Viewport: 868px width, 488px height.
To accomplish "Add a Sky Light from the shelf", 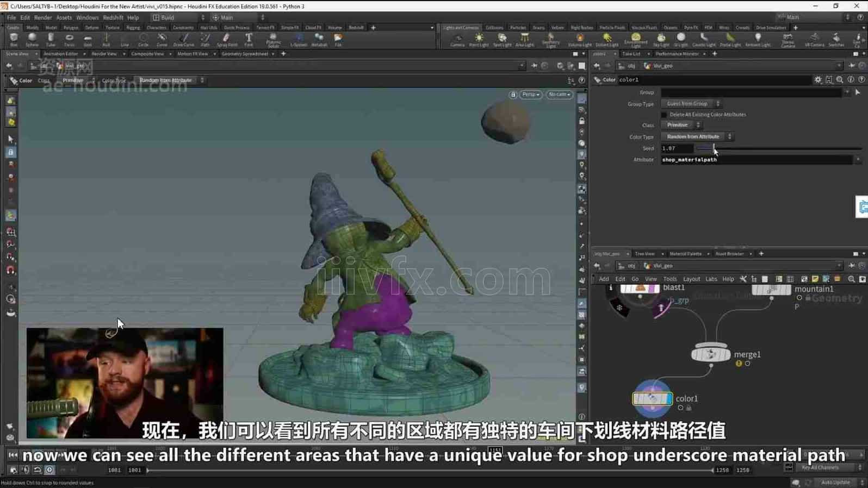I will (661, 40).
